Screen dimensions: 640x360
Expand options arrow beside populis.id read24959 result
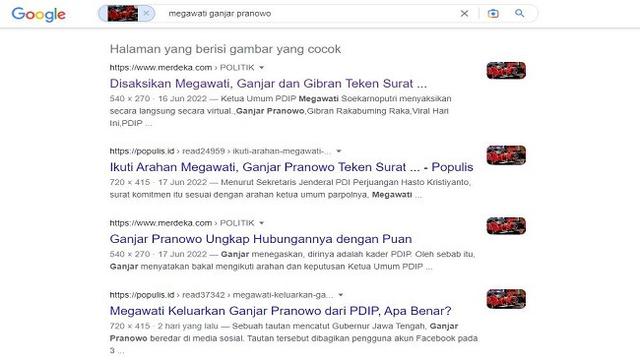click(339, 151)
